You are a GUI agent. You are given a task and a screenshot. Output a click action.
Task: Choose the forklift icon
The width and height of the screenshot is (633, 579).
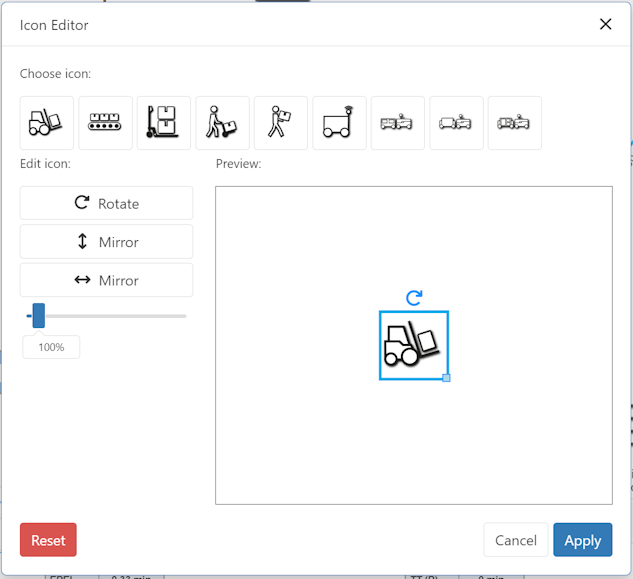coord(47,123)
